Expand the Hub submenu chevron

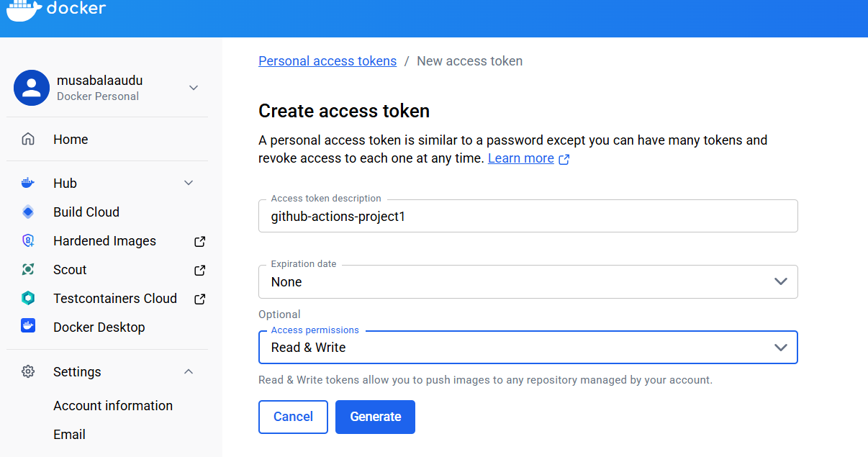(x=189, y=183)
